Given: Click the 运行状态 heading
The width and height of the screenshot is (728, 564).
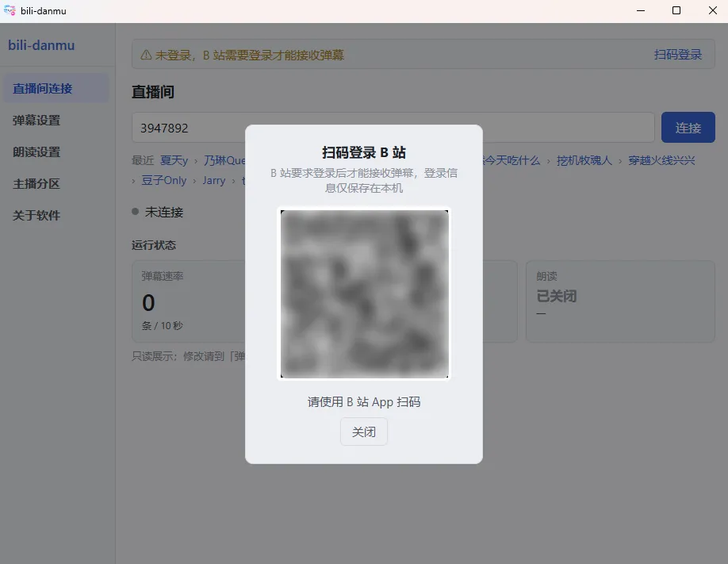Looking at the screenshot, I should pyautogui.click(x=154, y=245).
